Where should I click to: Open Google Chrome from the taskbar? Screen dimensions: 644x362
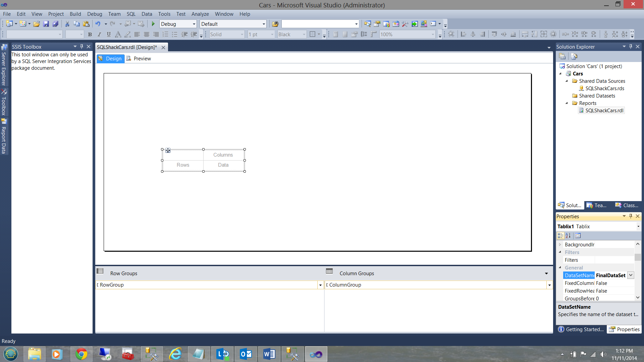[x=81, y=354]
